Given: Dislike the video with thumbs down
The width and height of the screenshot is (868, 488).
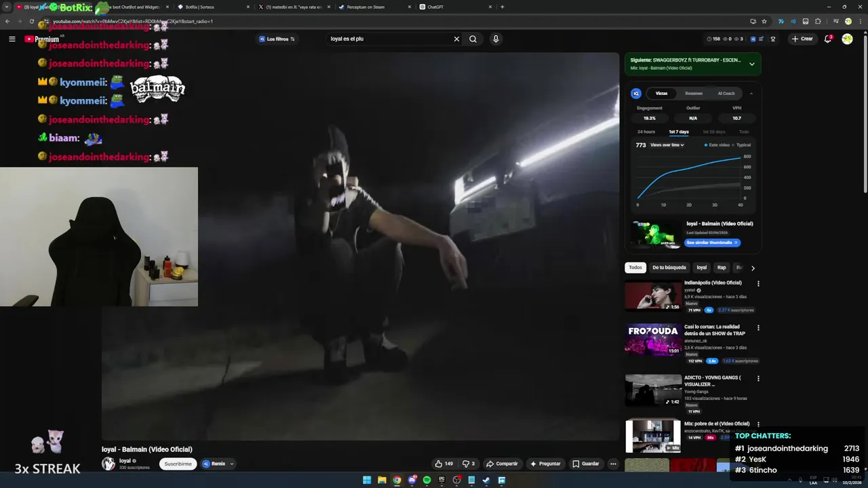Looking at the screenshot, I should (x=469, y=464).
